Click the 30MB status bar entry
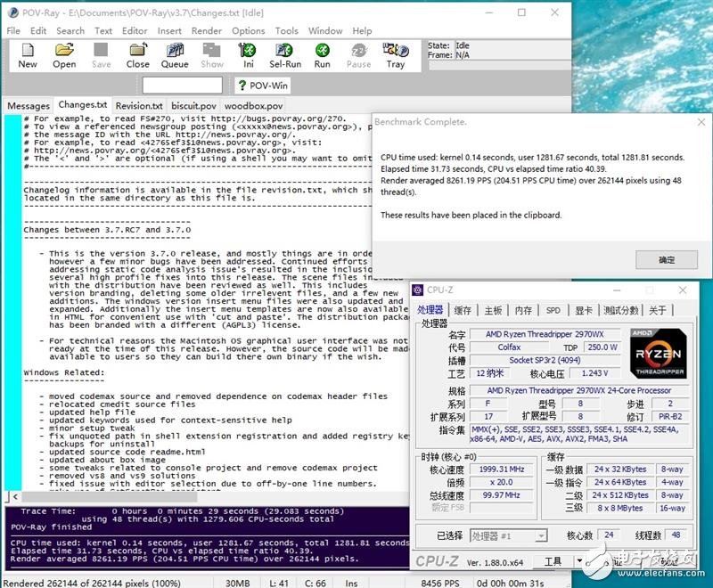This screenshot has width=713, height=588. 237,583
